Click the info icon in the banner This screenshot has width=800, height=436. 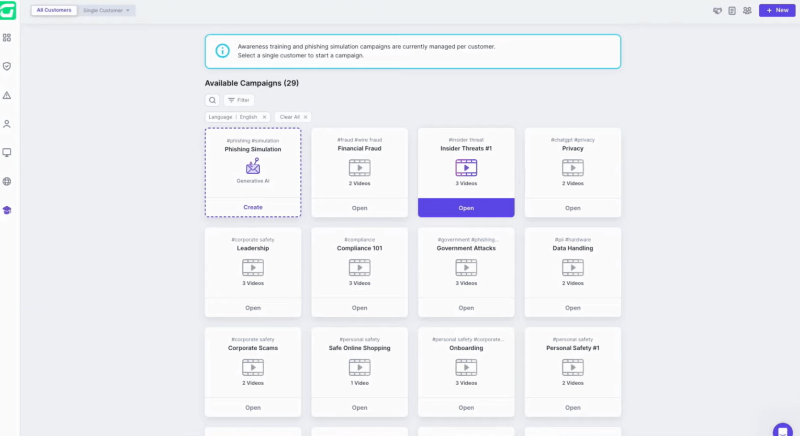[222, 50]
